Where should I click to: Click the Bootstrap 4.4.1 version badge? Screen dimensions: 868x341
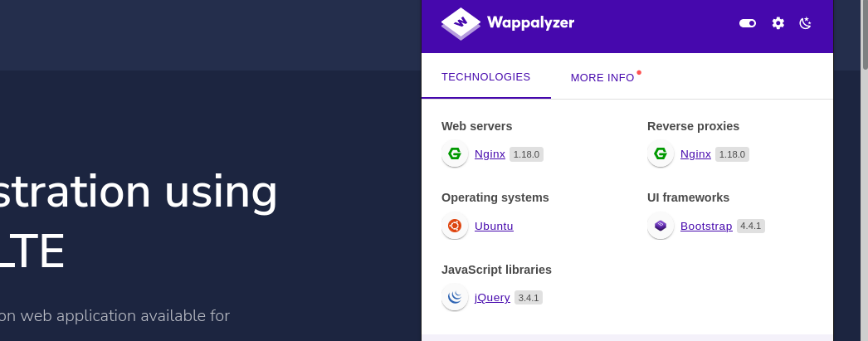pyautogui.click(x=751, y=226)
